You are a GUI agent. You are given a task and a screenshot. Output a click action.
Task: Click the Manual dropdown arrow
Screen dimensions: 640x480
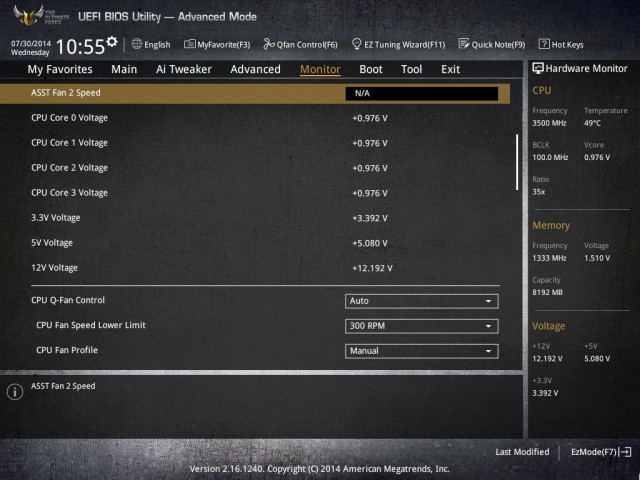tap(488, 351)
